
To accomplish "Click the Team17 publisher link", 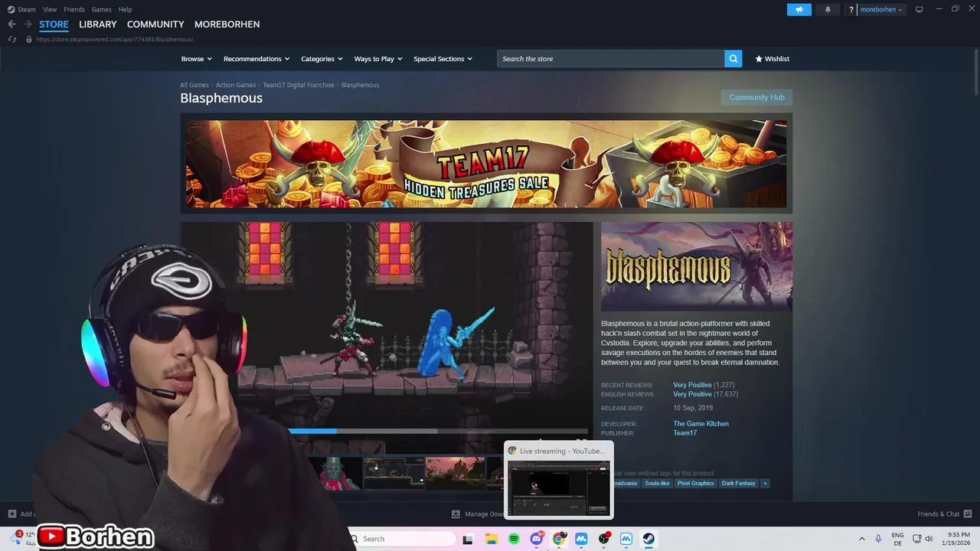I will pyautogui.click(x=684, y=433).
